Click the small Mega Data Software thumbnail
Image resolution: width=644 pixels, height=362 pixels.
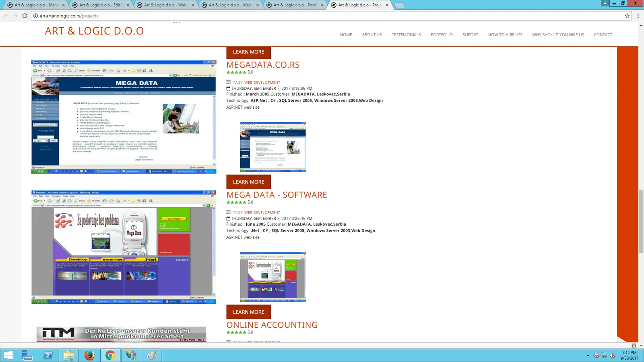[x=273, y=277]
